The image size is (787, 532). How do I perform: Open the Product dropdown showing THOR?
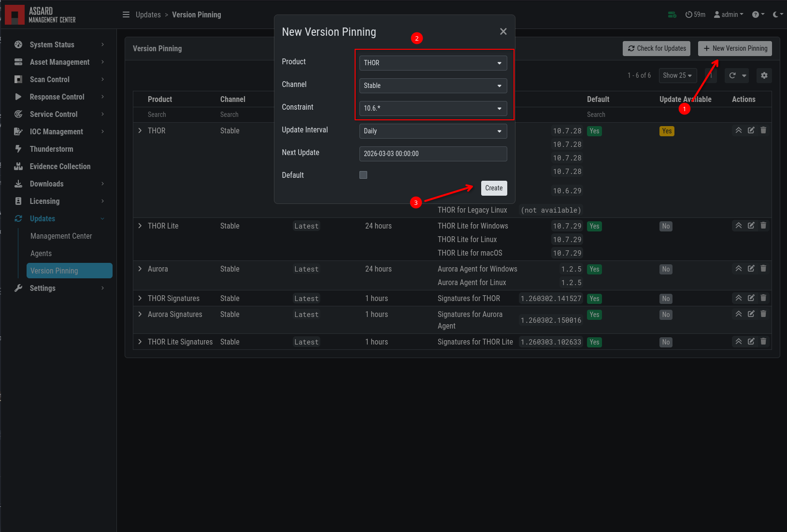point(433,63)
